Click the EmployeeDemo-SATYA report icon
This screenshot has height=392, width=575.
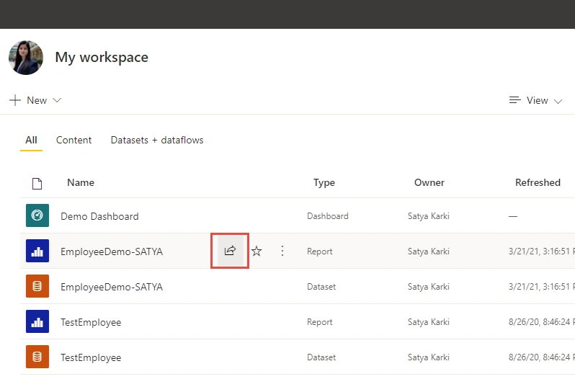coord(37,251)
